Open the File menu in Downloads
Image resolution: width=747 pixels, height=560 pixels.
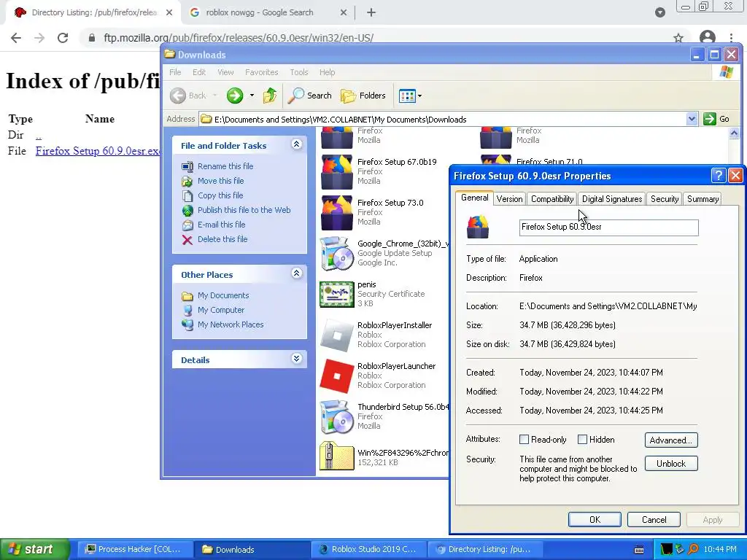(175, 72)
